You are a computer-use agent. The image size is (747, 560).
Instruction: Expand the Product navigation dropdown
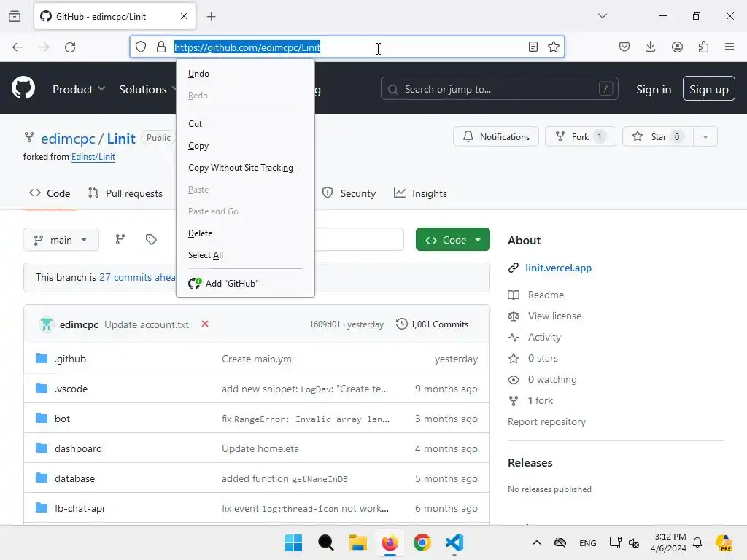point(79,89)
